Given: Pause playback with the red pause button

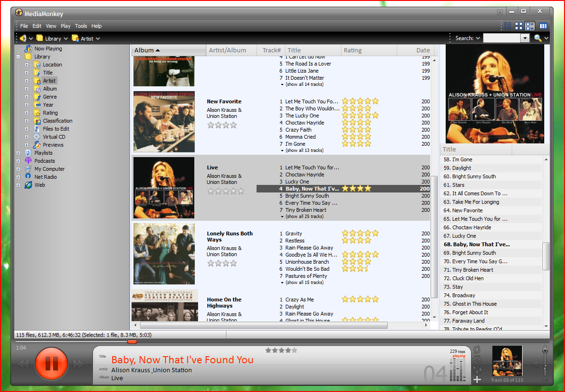Looking at the screenshot, I should pyautogui.click(x=51, y=363).
